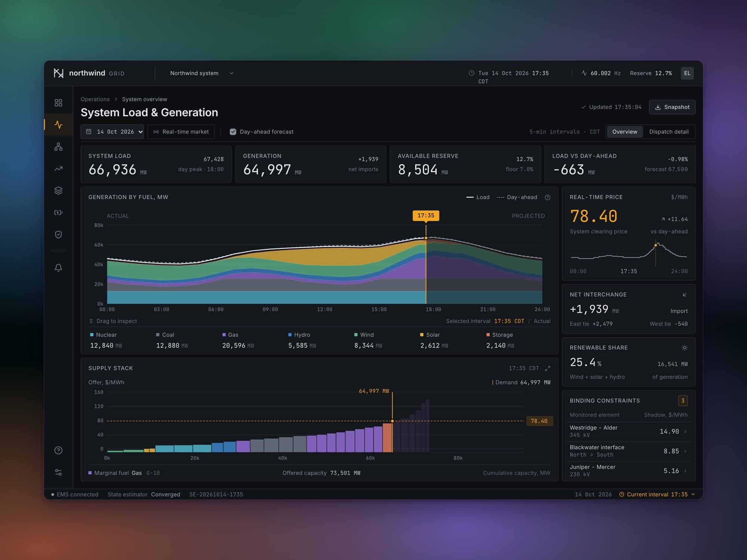
Task: Click the 17:35 time marker on chart
Action: click(x=426, y=215)
